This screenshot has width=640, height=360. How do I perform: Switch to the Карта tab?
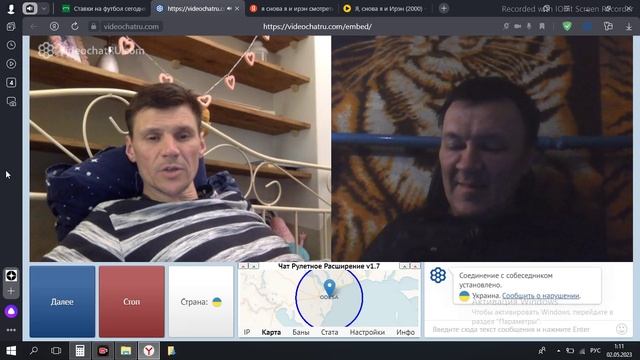tap(271, 332)
